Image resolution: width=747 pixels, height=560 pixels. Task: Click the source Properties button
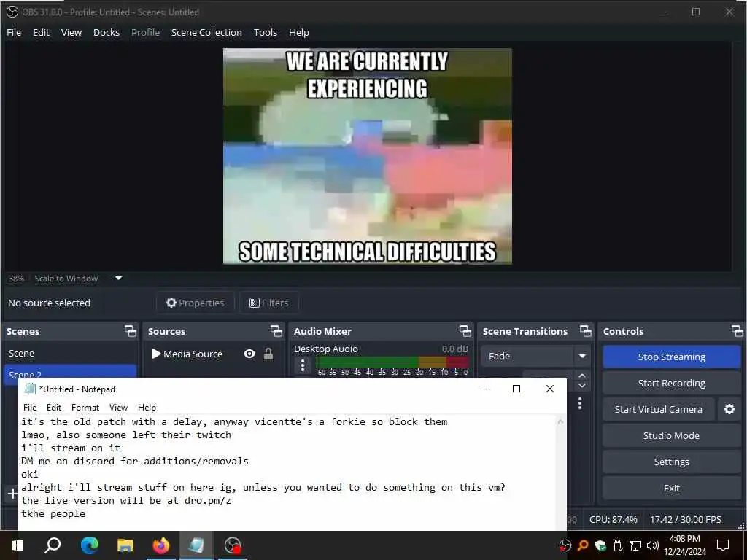click(196, 303)
